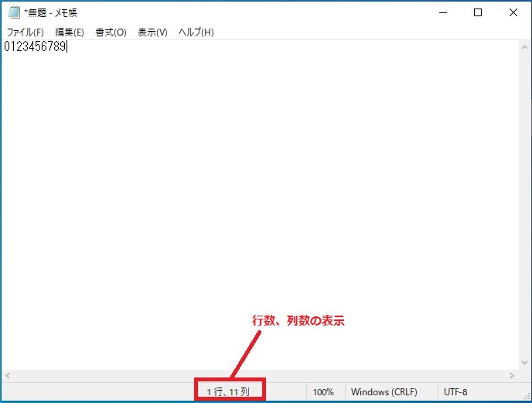532x403 pixels.
Task: Click the Notepad icon in title bar
Action: tap(14, 12)
